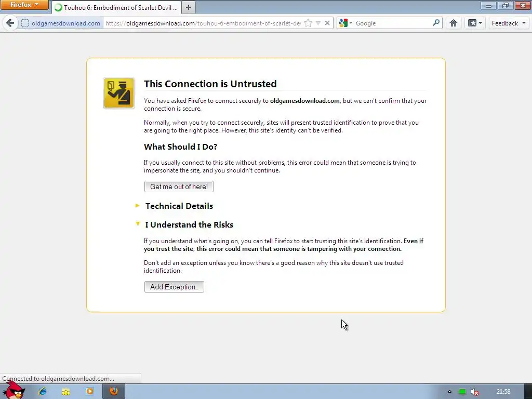Screen dimensions: 532x399
Task: Open the URL history dropdown arrow
Action: (318, 23)
